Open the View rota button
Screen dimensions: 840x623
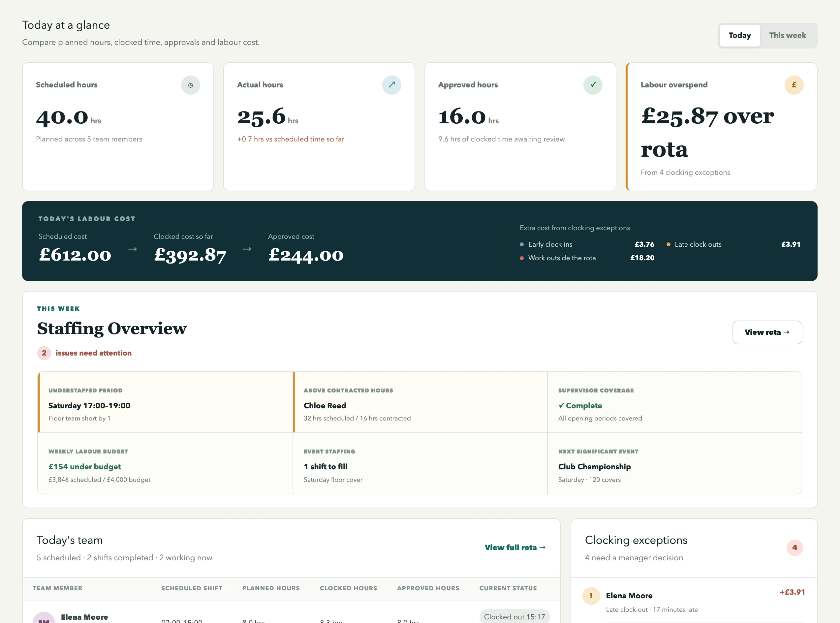[767, 332]
